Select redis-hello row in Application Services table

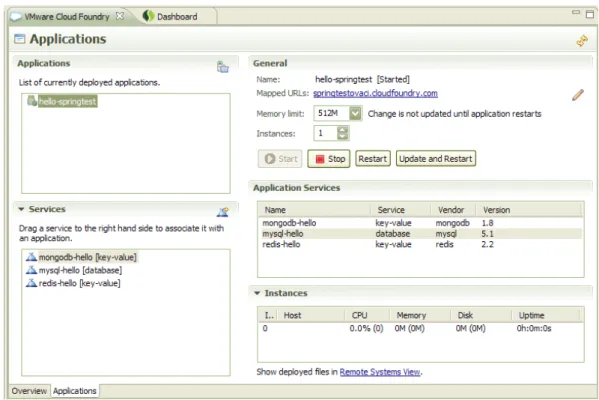tap(420, 244)
